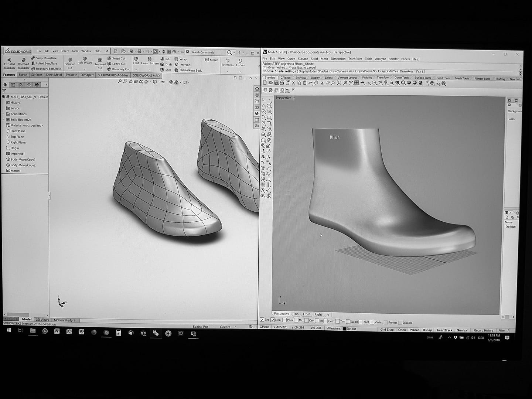Screen dimensions: 532x399
Task: Select the Shell tool
Action: pyautogui.click(x=167, y=70)
